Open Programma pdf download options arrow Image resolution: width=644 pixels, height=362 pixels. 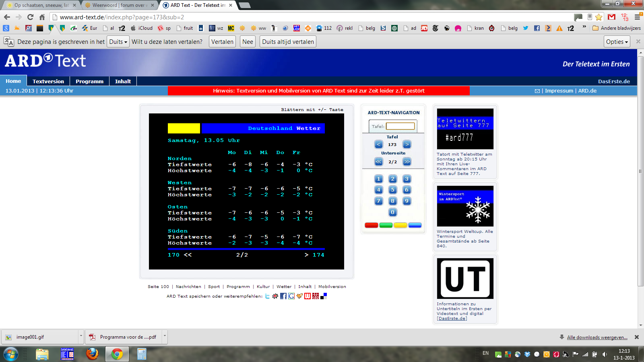[165, 337]
